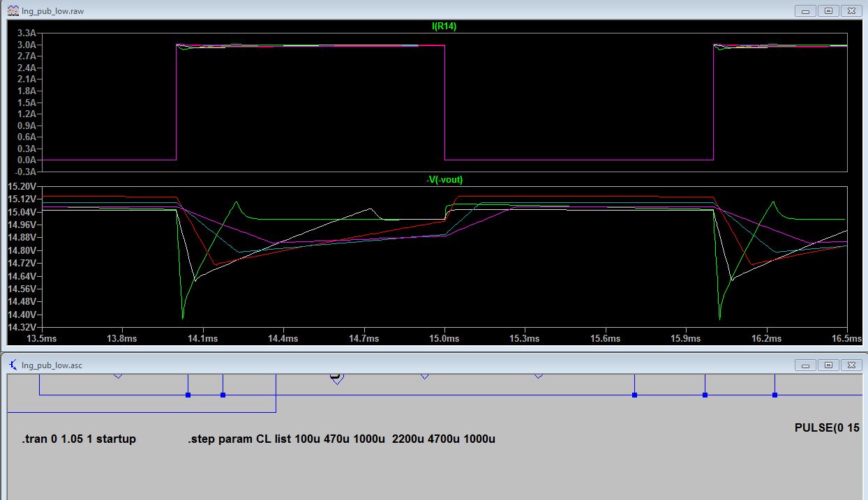This screenshot has width=868, height=500.
Task: Select the .step param CL list directive
Action: coord(341,439)
